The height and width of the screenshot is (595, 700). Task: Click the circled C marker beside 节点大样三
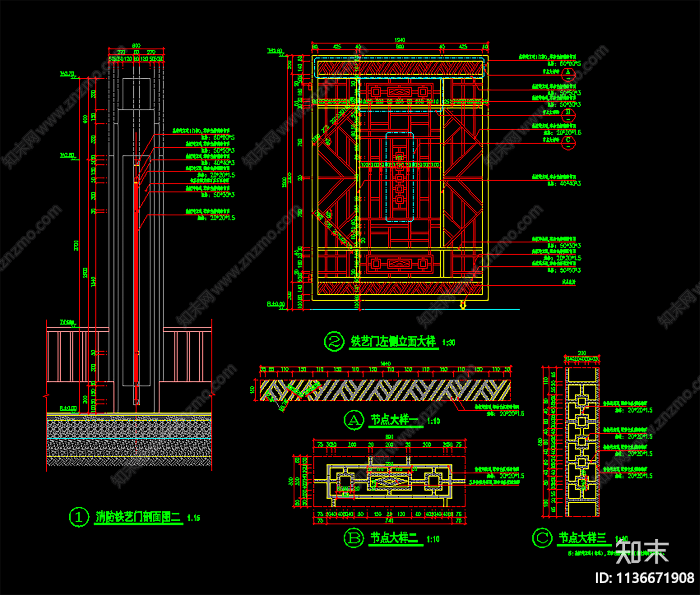[542, 537]
